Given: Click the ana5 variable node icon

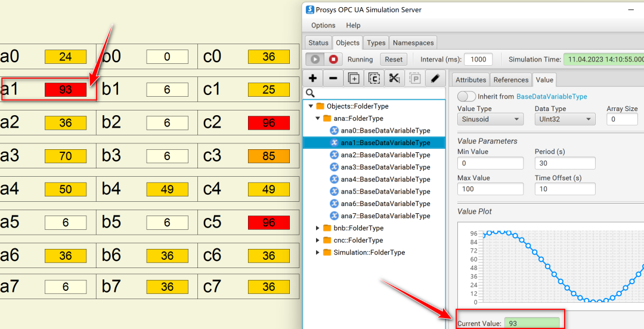Looking at the screenshot, I should point(335,191).
